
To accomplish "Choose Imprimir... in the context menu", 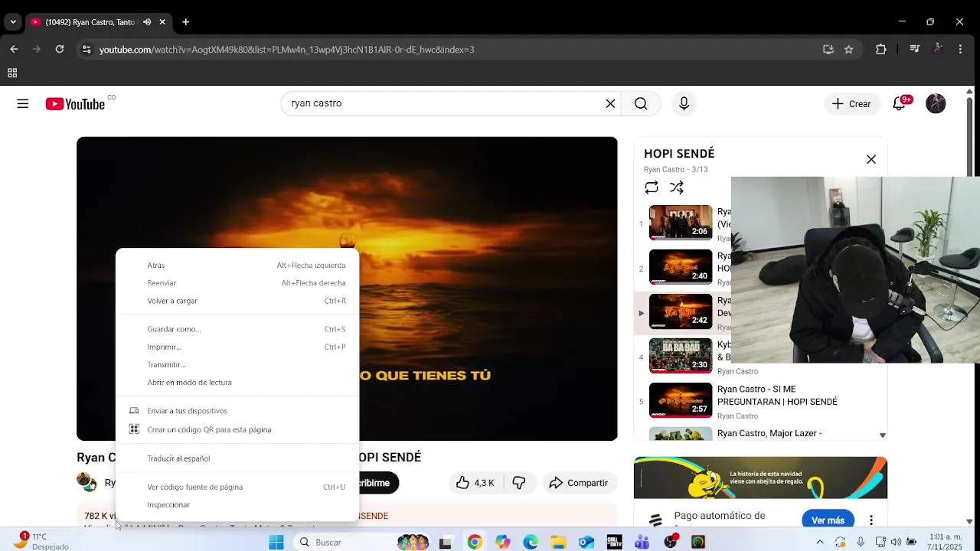I will (x=237, y=347).
